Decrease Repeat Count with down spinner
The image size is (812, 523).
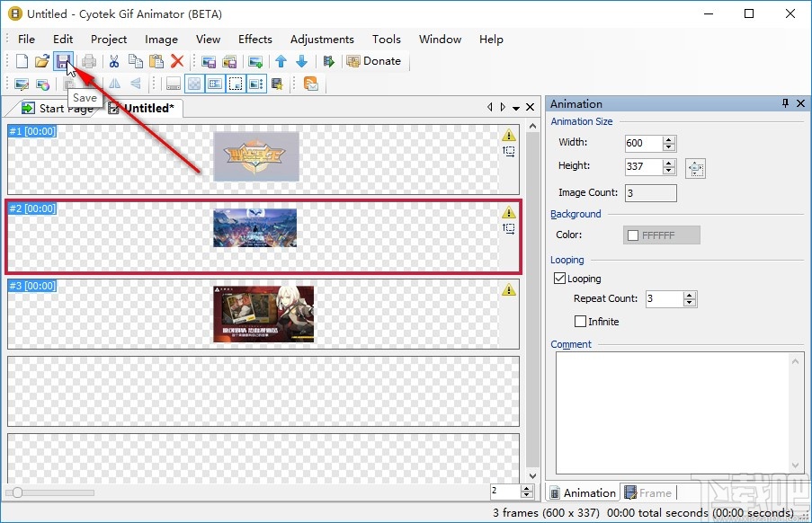[x=690, y=303]
